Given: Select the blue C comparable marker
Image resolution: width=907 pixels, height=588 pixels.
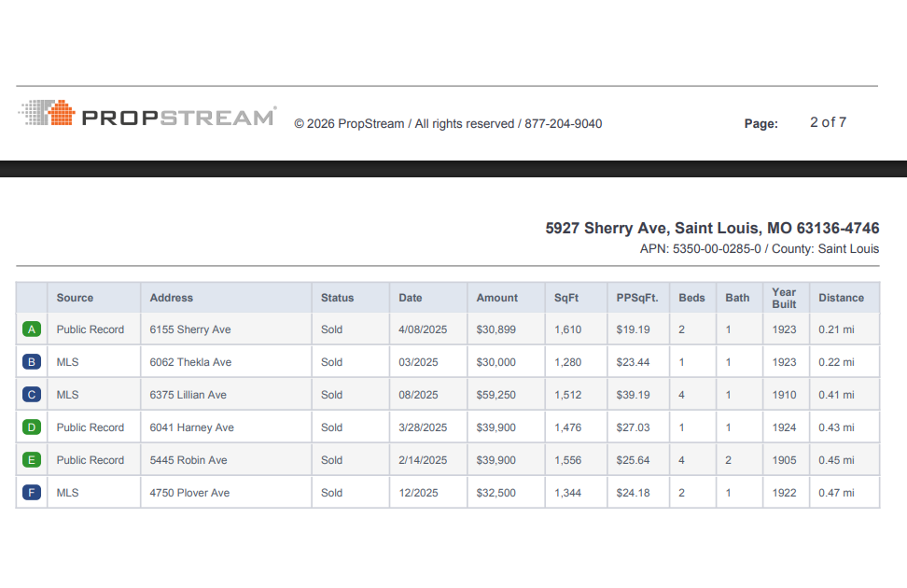Looking at the screenshot, I should pos(32,395).
